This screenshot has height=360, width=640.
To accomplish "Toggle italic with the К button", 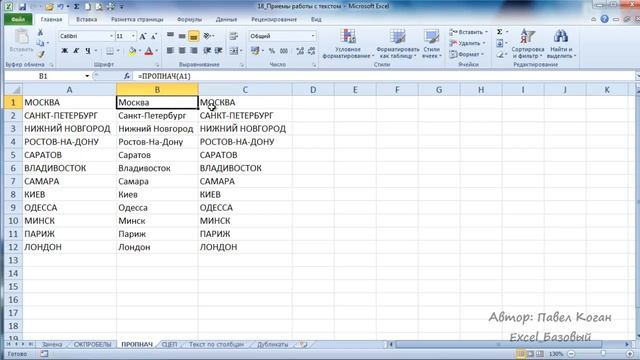I will pos(76,51).
